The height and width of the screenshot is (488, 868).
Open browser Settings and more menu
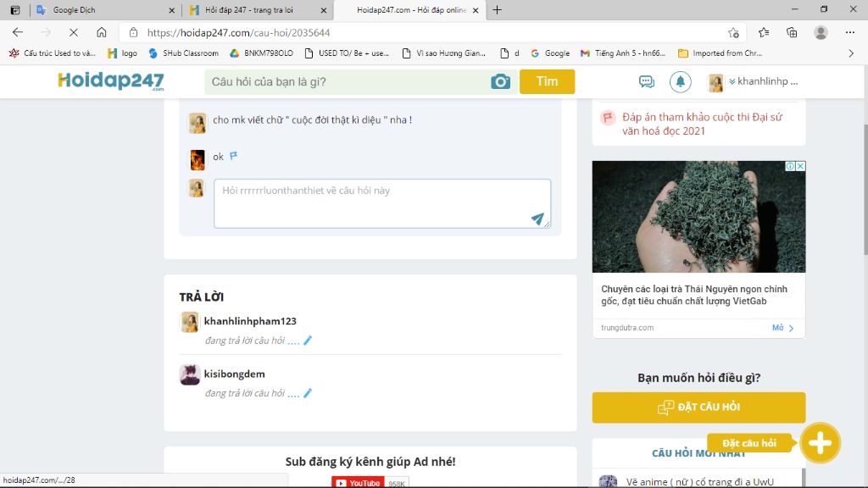[x=849, y=33]
